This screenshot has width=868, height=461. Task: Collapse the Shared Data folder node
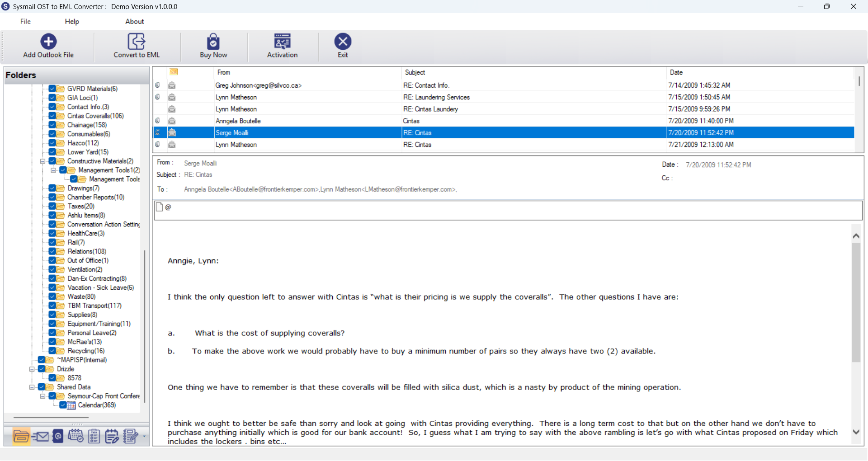pos(32,387)
